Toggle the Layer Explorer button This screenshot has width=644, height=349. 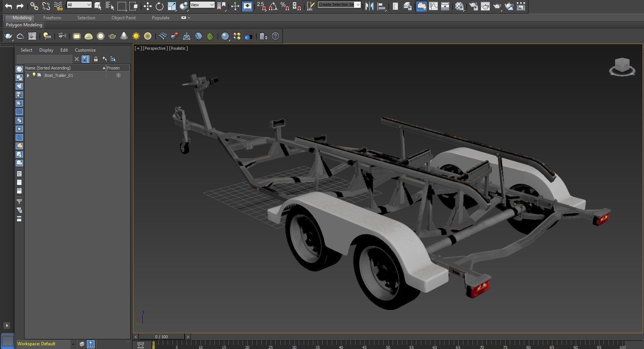(x=407, y=6)
